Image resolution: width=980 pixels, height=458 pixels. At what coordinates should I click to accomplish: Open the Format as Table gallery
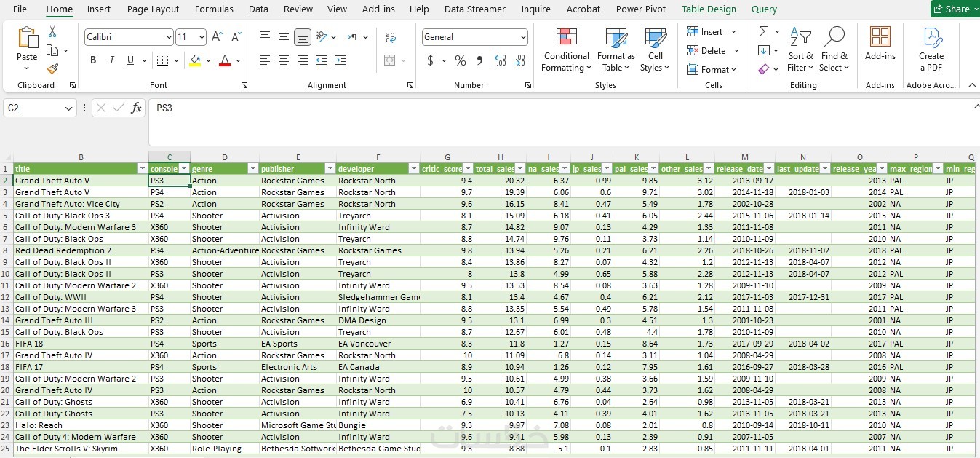click(616, 50)
